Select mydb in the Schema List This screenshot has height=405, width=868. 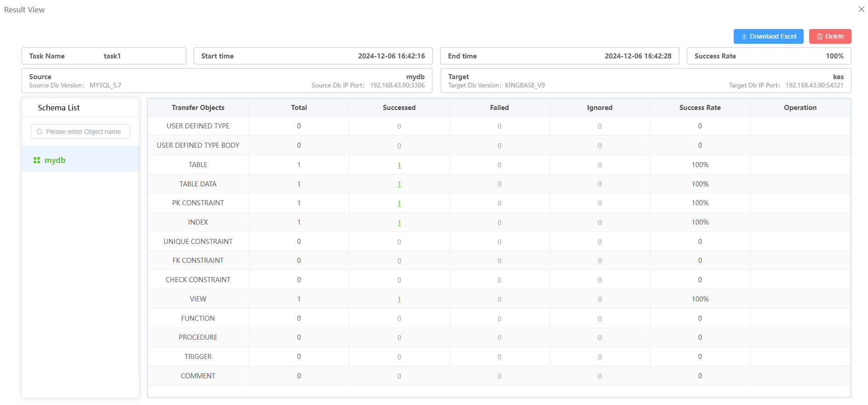click(x=55, y=160)
